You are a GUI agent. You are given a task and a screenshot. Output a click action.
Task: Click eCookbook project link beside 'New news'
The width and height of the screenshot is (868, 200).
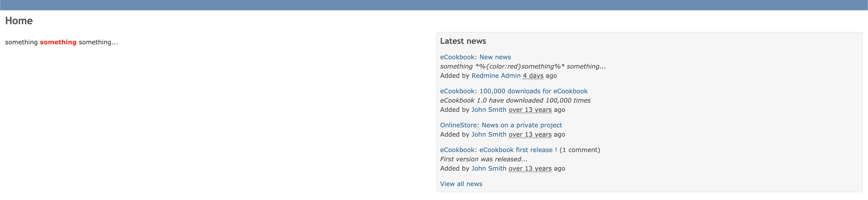[457, 57]
